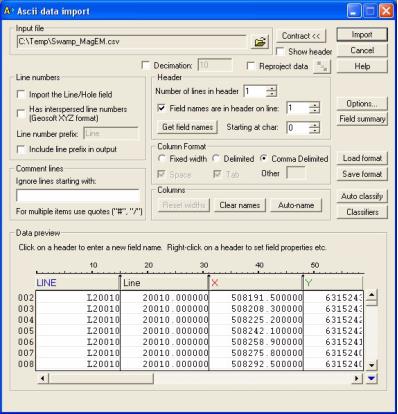
Task: Uncheck Field names are in header
Action: 161,108
